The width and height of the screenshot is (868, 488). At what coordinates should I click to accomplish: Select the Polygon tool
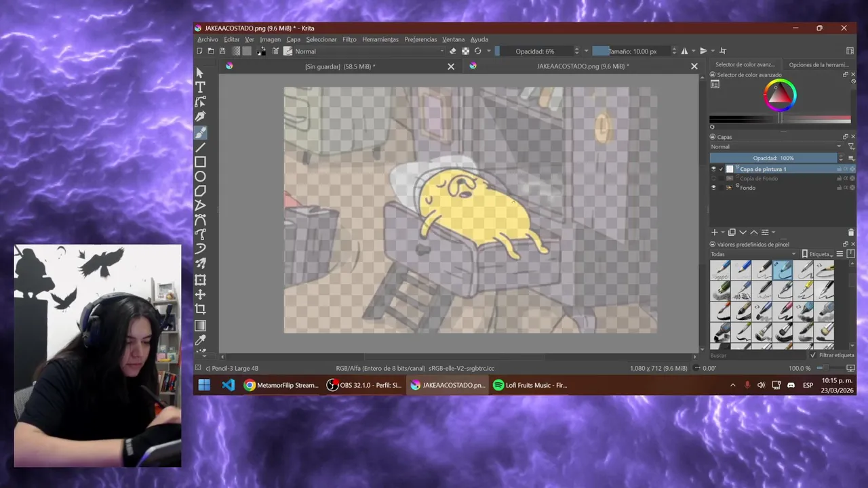[x=200, y=191]
